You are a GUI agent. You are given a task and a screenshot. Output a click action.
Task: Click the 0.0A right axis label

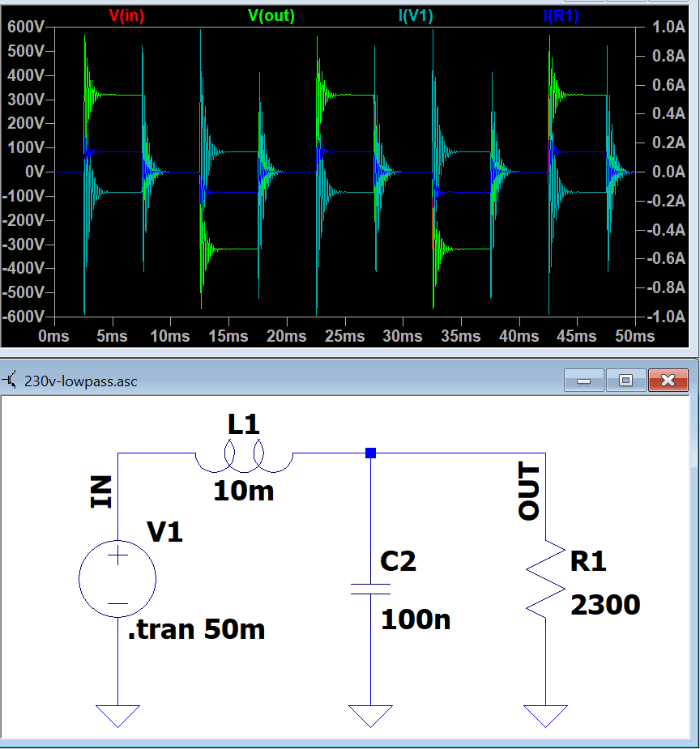pos(669,172)
